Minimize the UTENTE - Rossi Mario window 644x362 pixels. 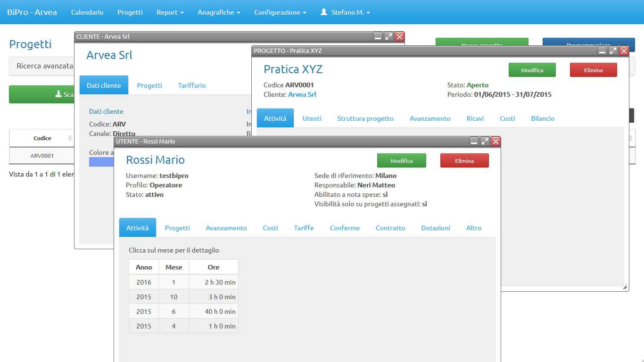click(474, 142)
